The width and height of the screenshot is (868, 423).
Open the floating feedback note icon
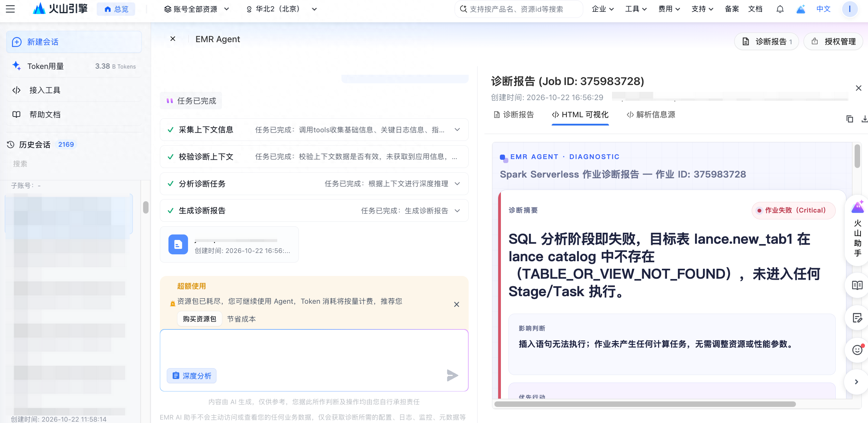(857, 318)
